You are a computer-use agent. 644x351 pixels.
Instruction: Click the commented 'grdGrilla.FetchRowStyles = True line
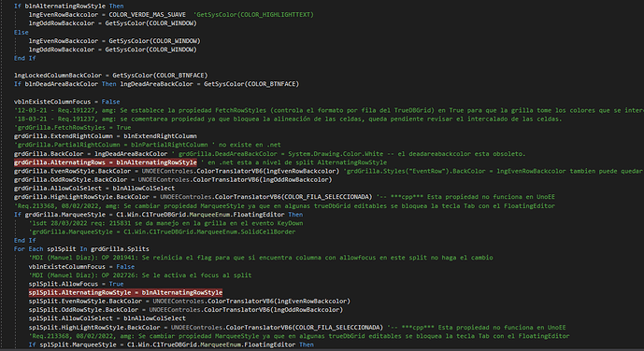tap(72, 128)
